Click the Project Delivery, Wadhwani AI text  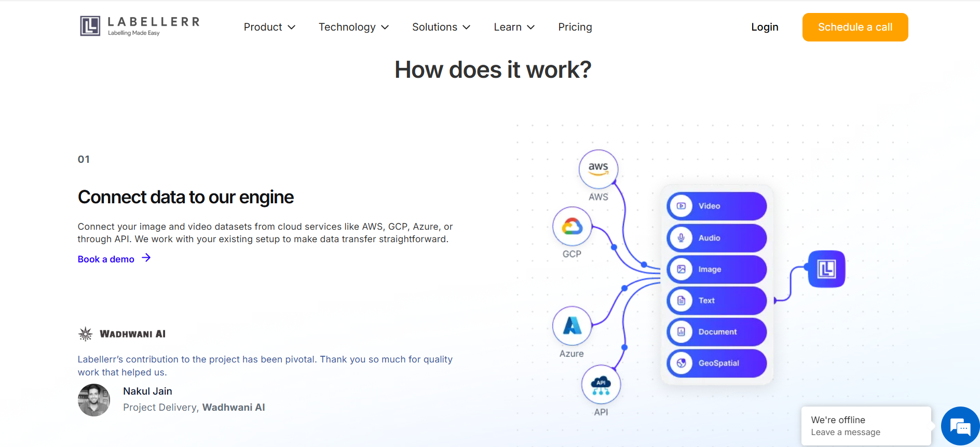pos(194,408)
